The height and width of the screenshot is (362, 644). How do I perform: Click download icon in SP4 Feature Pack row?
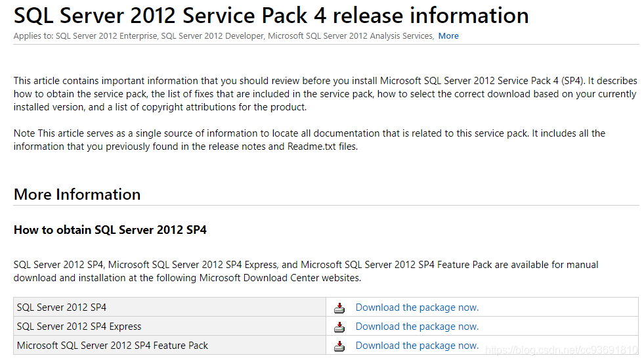tap(339, 346)
